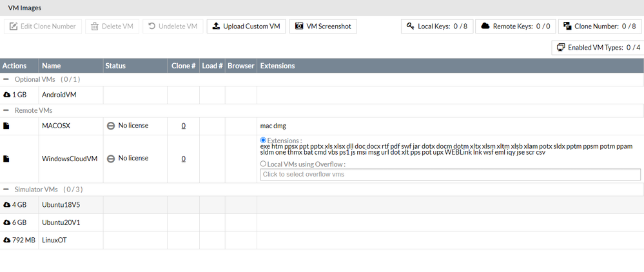Collapse the Optional VMs group
The image size is (644, 272).
[6, 79]
